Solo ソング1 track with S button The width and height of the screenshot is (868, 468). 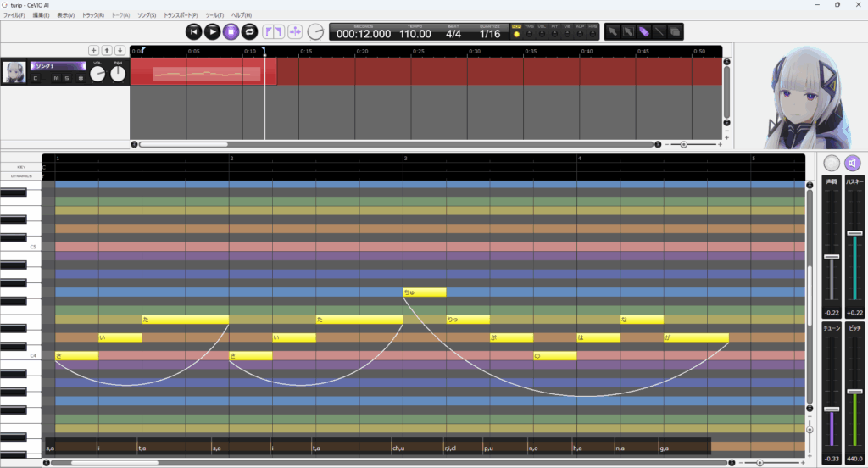66,78
